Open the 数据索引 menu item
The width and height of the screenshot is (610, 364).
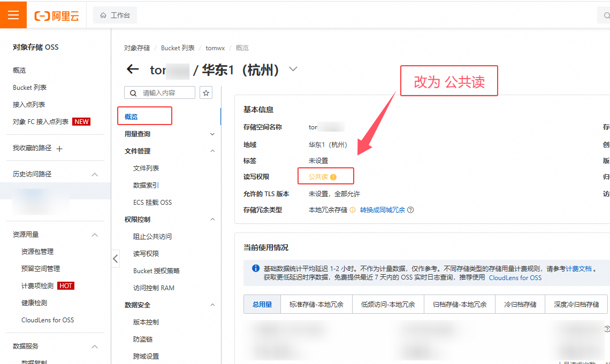(x=146, y=185)
